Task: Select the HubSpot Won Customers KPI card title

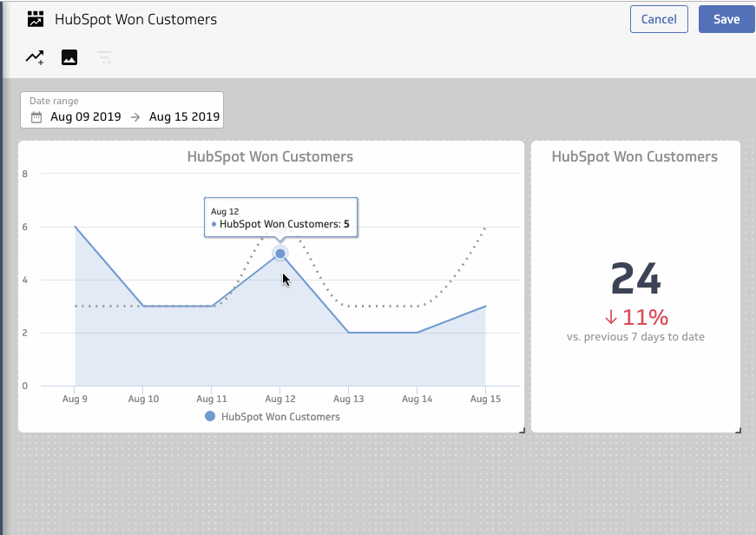Action: coord(634,156)
